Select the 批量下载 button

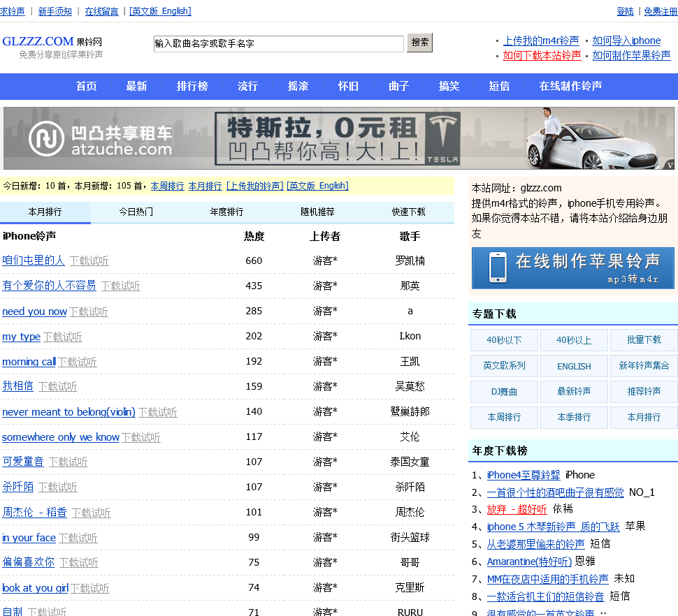(644, 340)
